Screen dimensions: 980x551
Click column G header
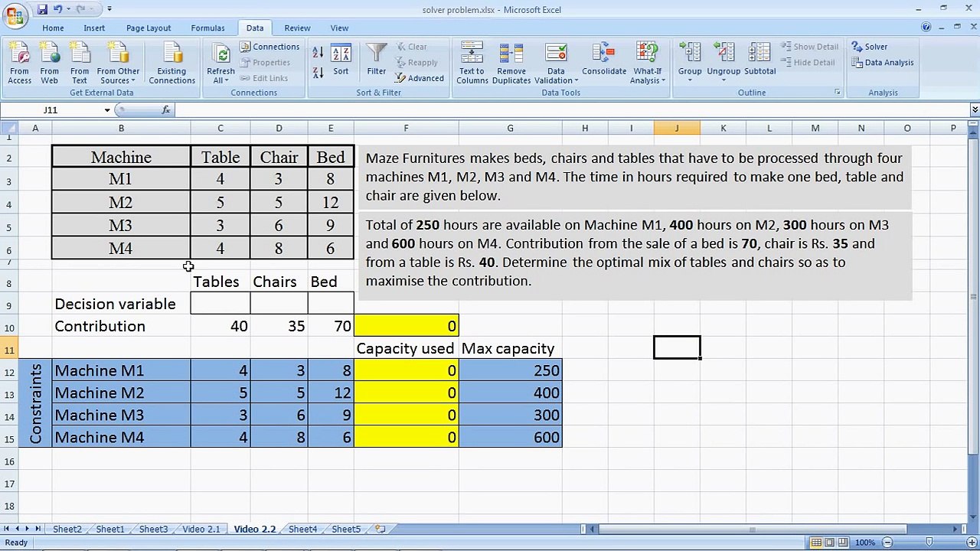coord(510,129)
